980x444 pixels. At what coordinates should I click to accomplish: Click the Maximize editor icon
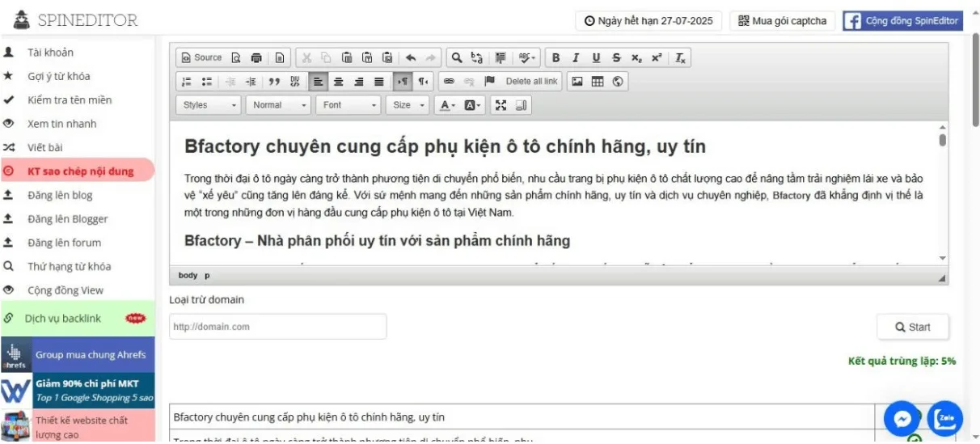[501, 105]
